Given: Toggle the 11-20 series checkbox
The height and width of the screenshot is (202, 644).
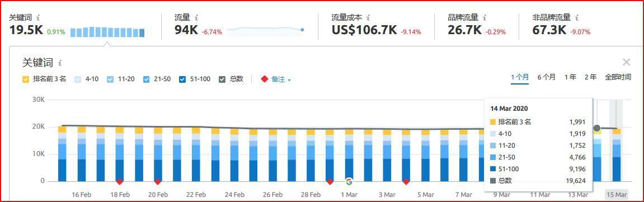Looking at the screenshot, I should tap(110, 79).
